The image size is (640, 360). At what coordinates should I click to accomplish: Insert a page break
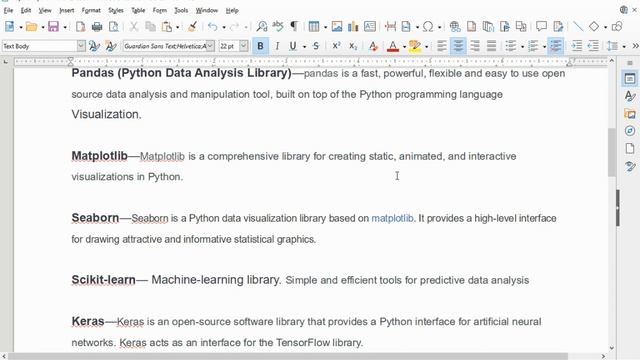[390, 27]
